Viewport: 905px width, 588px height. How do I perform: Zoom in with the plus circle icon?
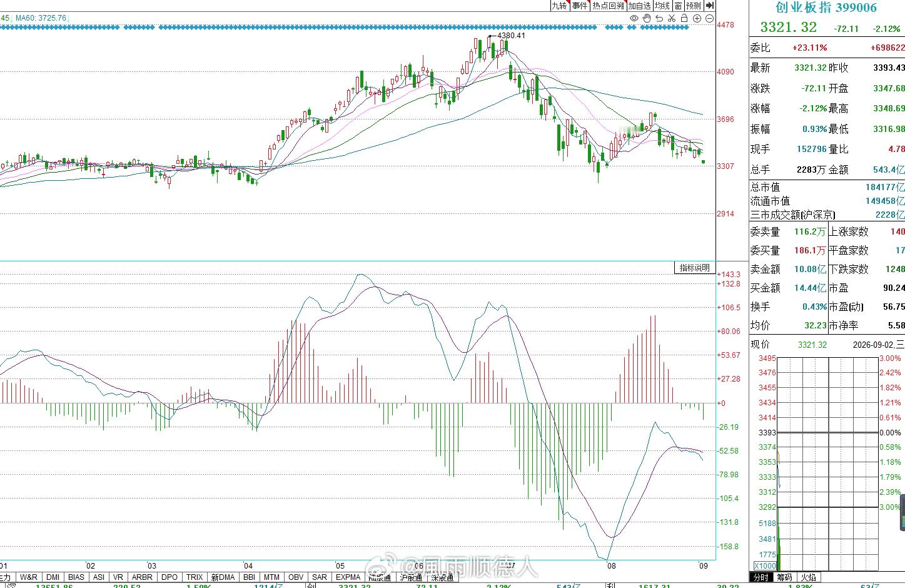point(697,19)
